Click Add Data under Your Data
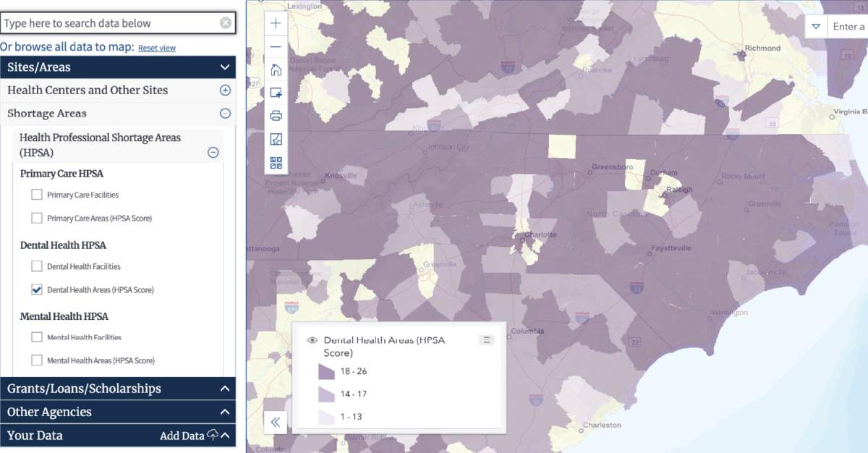This screenshot has width=868, height=453. pyautogui.click(x=184, y=436)
